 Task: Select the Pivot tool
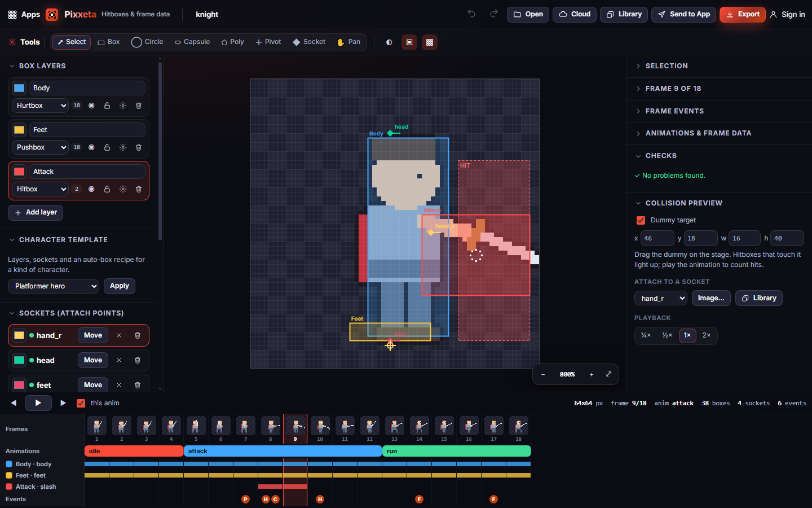coord(268,42)
